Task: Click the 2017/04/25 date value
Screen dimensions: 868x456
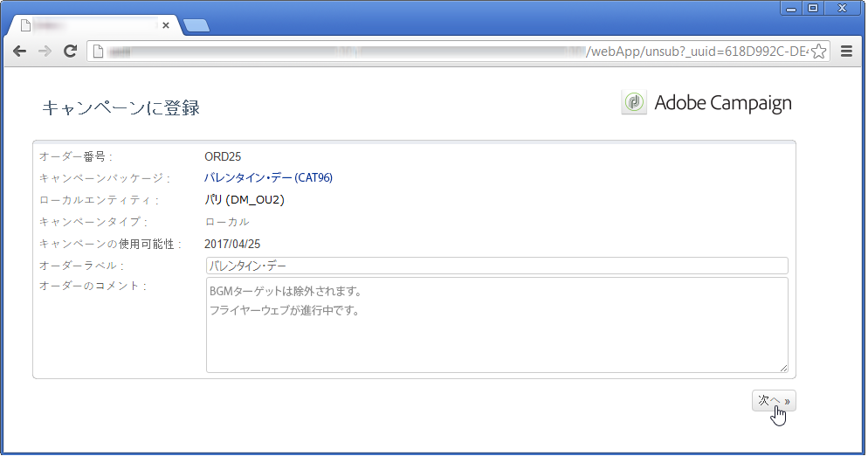Action: 232,244
